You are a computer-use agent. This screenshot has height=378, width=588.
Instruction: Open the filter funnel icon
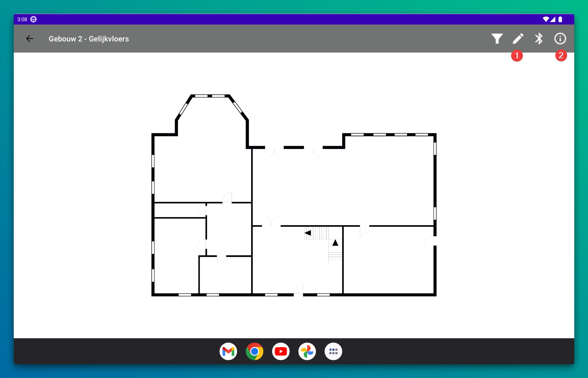pos(497,39)
